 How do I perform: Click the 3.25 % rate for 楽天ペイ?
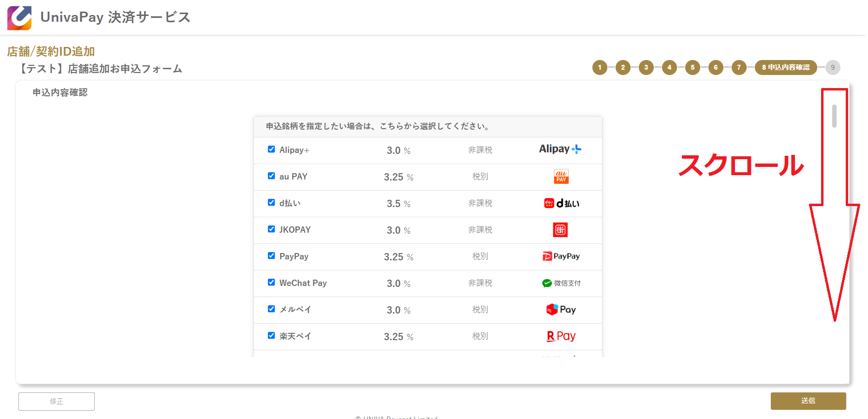(x=398, y=337)
